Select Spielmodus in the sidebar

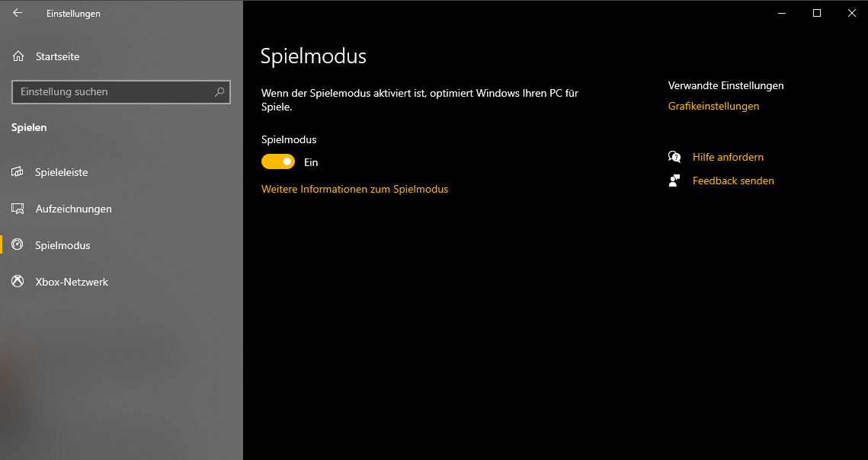[x=62, y=245]
